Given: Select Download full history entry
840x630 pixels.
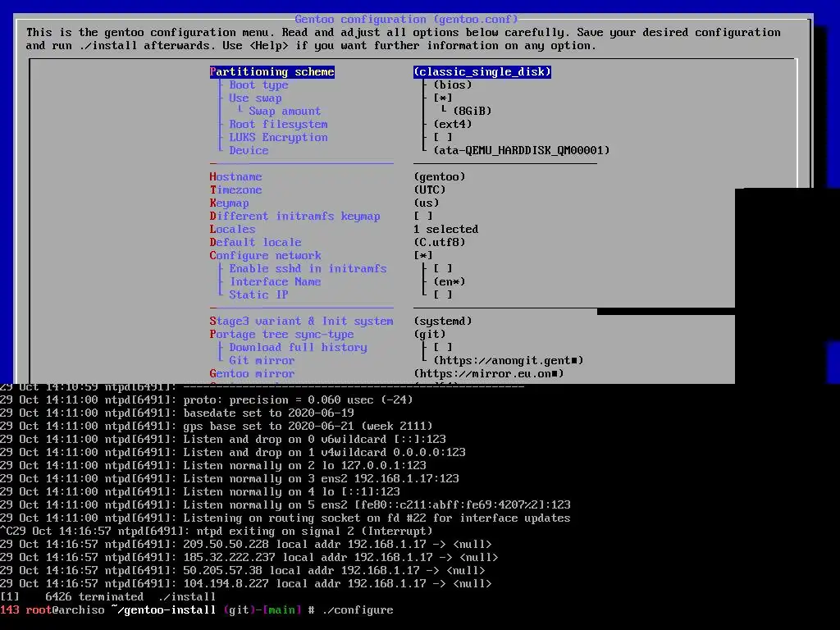Looking at the screenshot, I should pos(299,347).
